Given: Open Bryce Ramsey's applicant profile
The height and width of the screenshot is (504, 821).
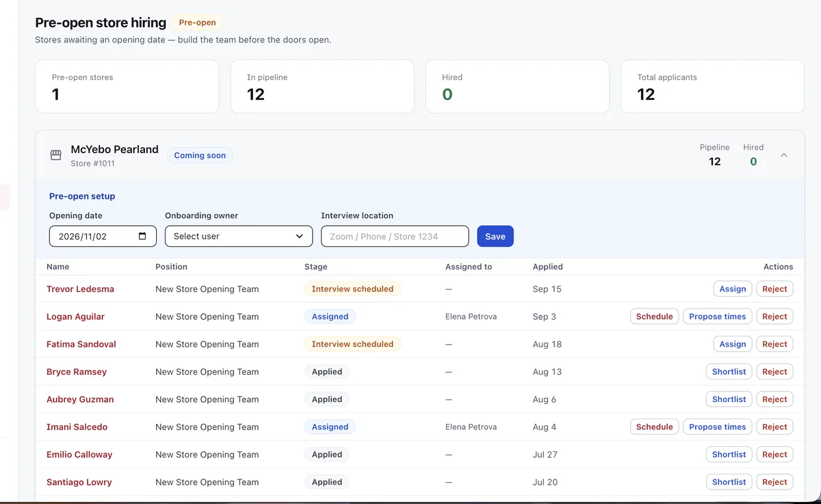Looking at the screenshot, I should (x=77, y=371).
